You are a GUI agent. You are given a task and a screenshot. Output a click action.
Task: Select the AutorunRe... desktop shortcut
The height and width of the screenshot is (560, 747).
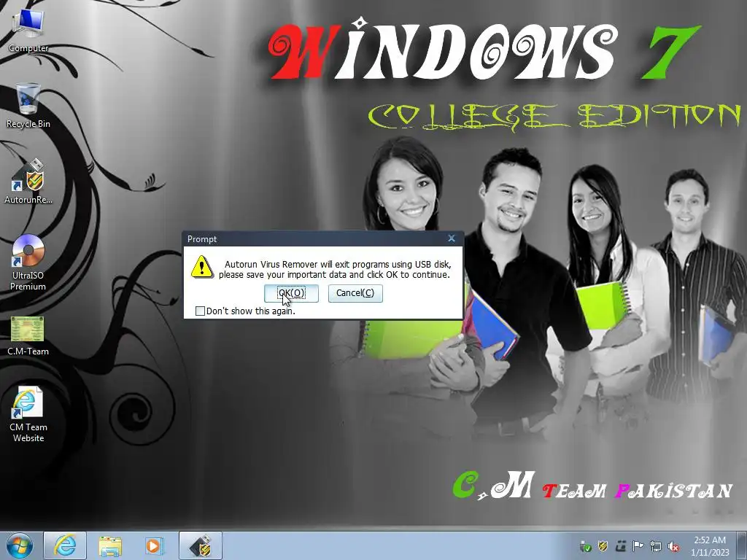point(28,182)
